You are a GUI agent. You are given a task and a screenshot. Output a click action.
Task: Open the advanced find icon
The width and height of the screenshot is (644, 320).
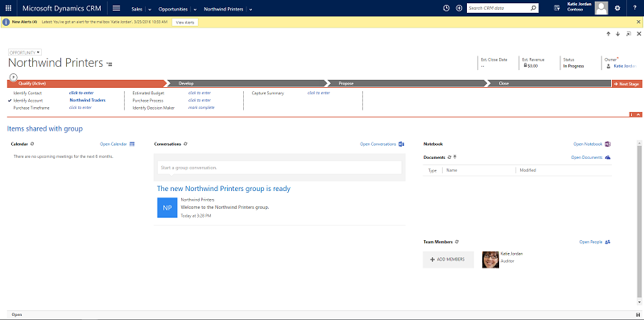click(557, 8)
